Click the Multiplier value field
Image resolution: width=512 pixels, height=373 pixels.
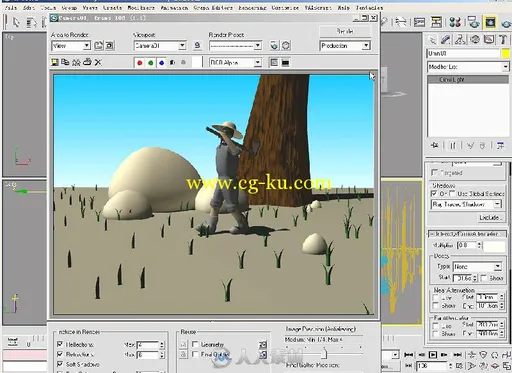pyautogui.click(x=466, y=246)
